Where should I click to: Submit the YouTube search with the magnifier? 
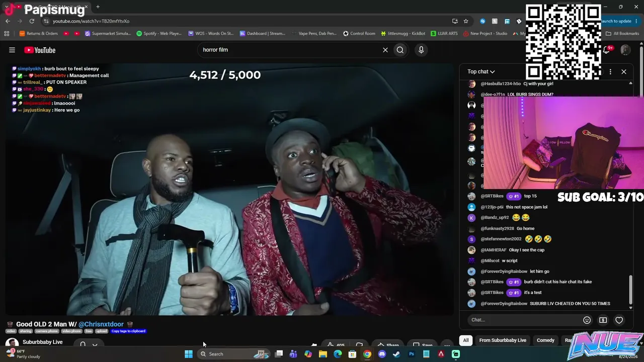point(400,50)
